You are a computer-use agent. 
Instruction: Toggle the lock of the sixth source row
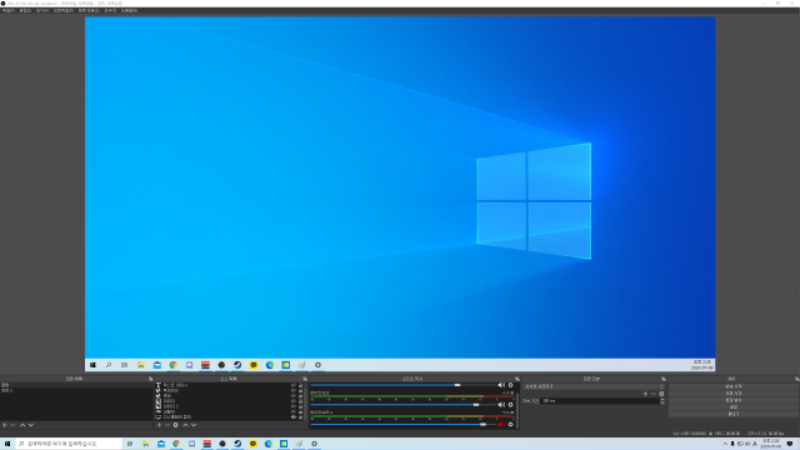tap(301, 412)
